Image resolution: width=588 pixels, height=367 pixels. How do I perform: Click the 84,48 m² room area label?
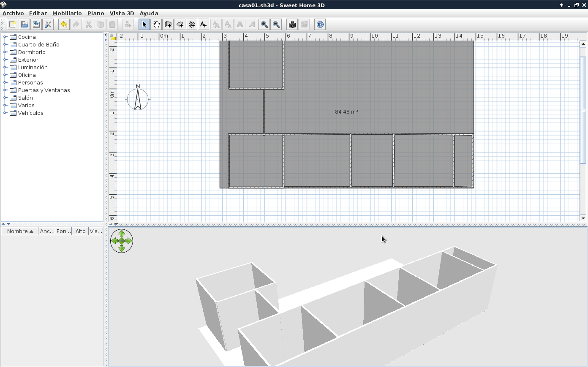tap(346, 112)
